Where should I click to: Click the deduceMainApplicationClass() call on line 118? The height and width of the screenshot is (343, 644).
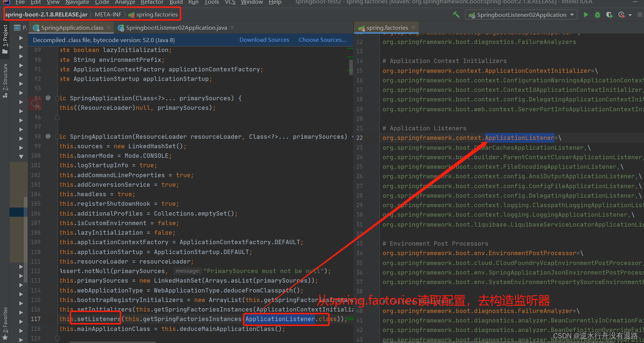click(223, 329)
